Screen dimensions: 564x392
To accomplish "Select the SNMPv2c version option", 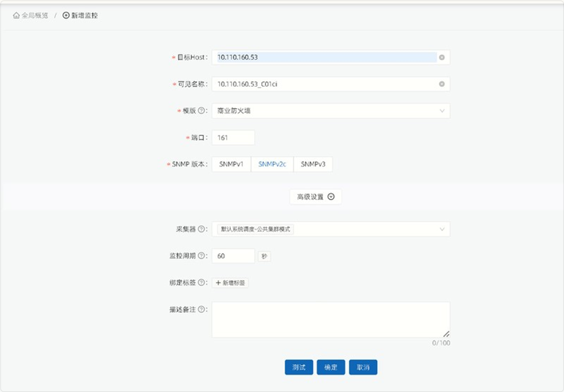I will (272, 164).
